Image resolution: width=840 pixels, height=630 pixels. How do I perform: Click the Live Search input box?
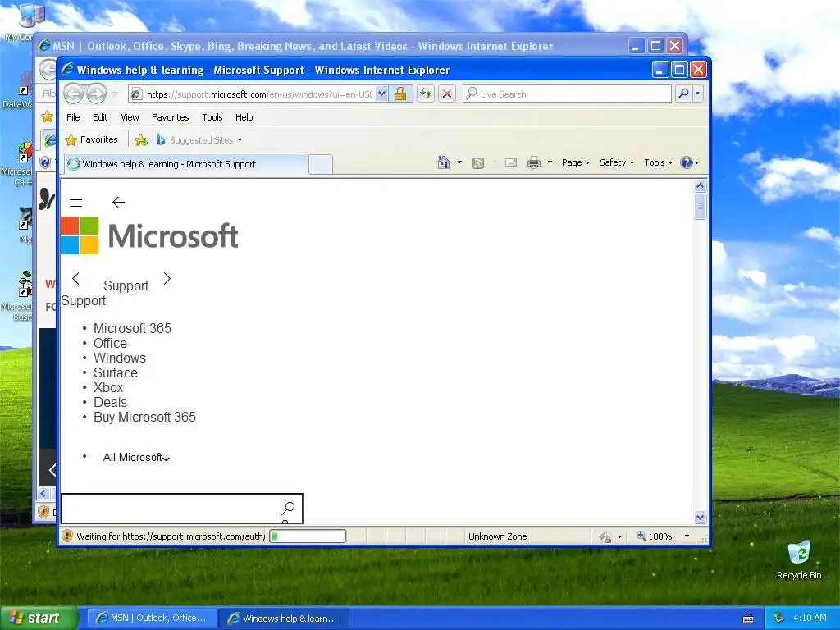click(x=567, y=94)
